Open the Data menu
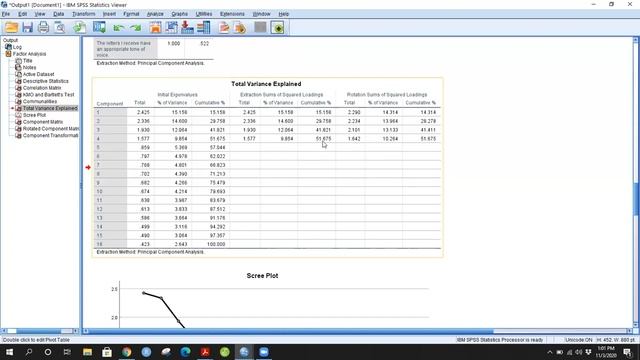 tap(58, 14)
